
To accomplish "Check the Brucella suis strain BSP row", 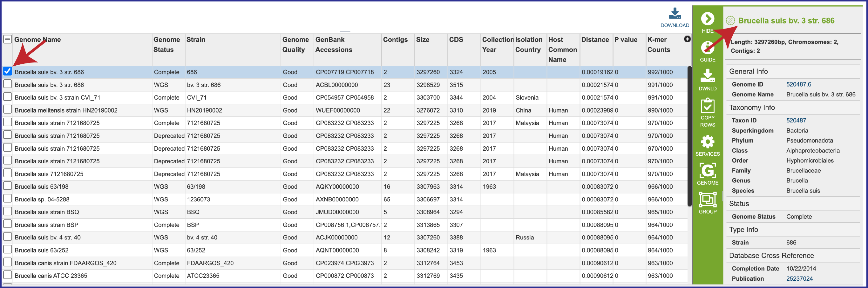I will click(7, 224).
